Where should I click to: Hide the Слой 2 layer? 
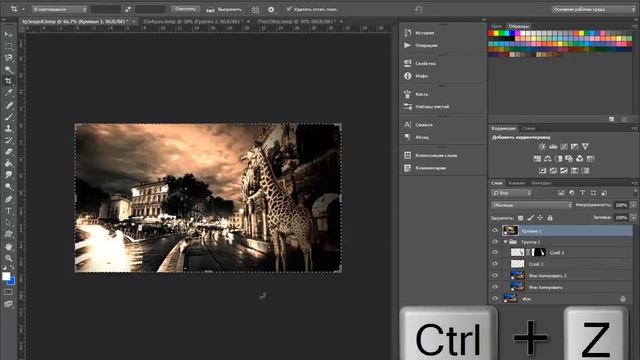(x=495, y=264)
